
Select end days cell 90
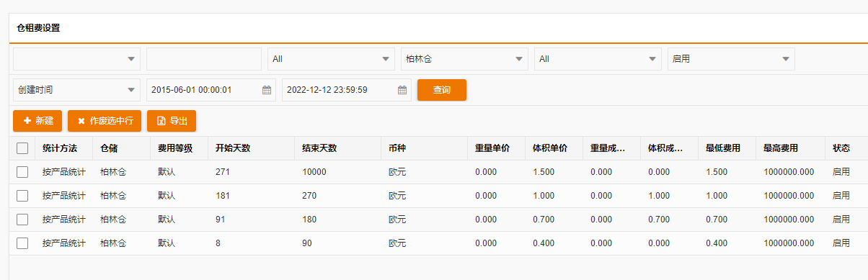click(x=338, y=243)
